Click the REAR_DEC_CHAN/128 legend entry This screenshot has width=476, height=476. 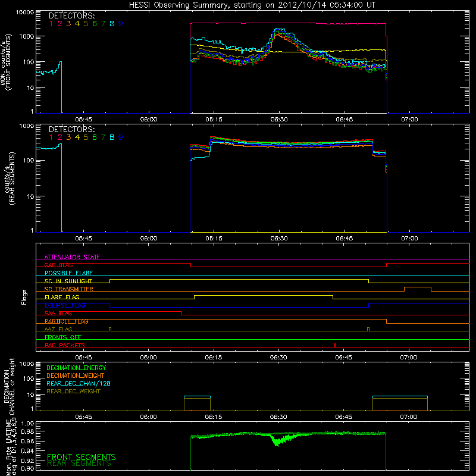pos(79,383)
